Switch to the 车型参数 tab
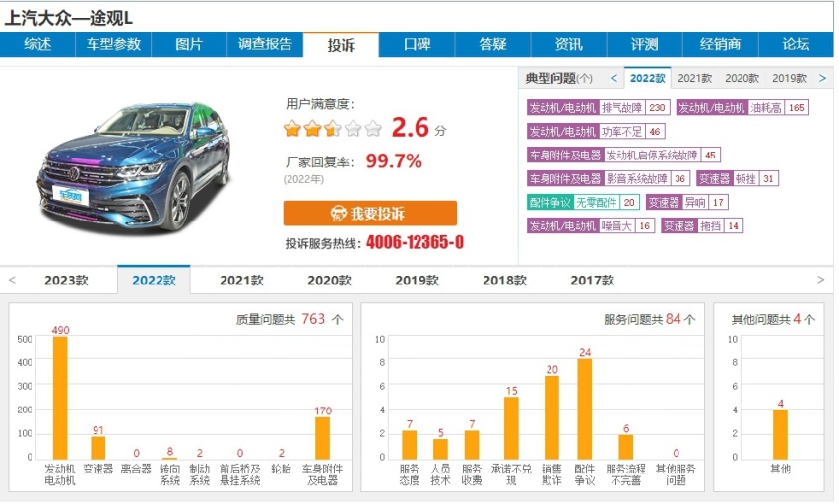The width and height of the screenshot is (839, 504). (113, 44)
